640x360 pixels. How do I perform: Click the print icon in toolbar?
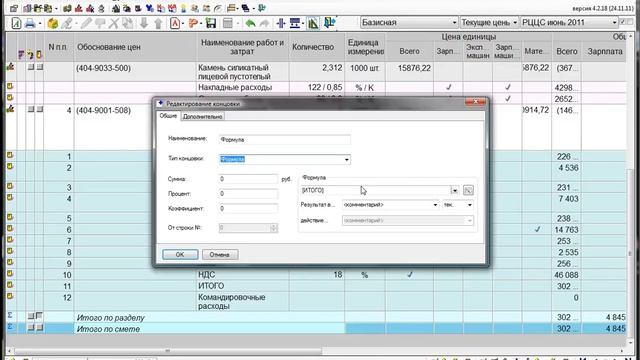[x=30, y=23]
